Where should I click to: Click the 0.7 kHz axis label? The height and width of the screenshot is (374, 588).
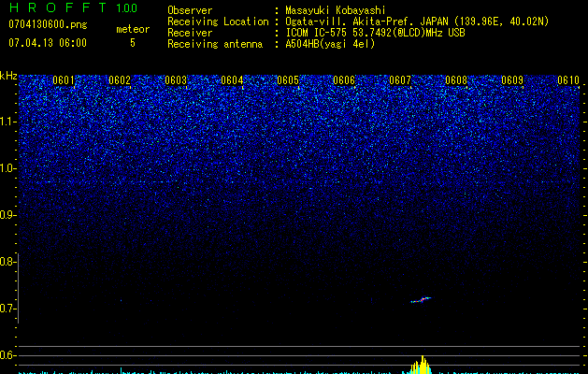7,309
